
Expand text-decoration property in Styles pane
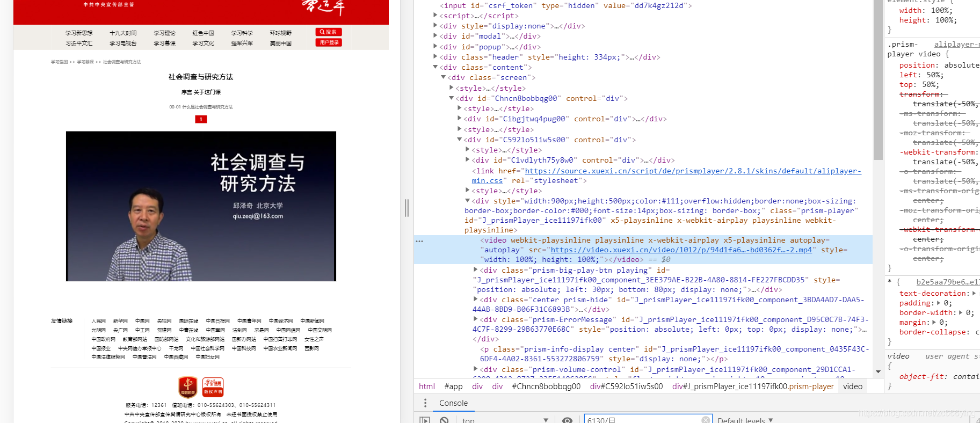coord(974,293)
